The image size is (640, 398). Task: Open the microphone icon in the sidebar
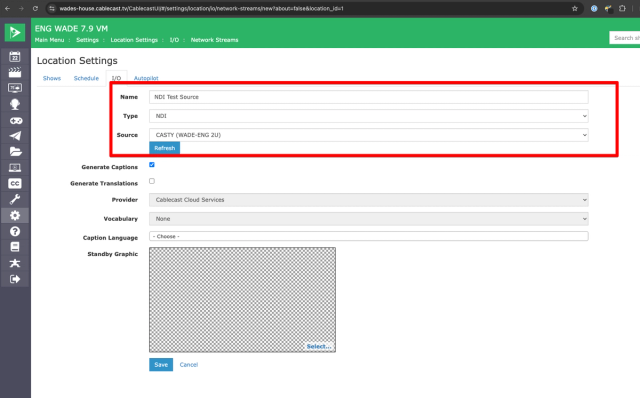tap(15, 104)
